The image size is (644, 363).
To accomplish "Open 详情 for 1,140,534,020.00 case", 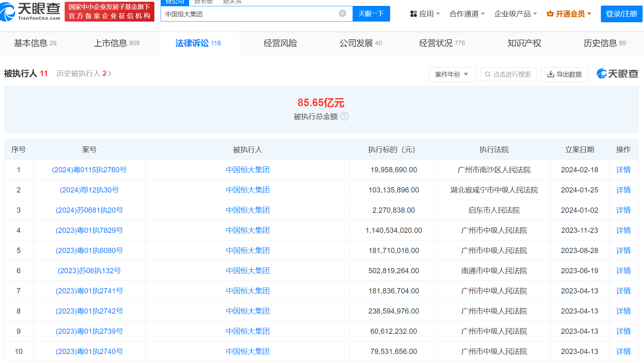I will point(623,230).
